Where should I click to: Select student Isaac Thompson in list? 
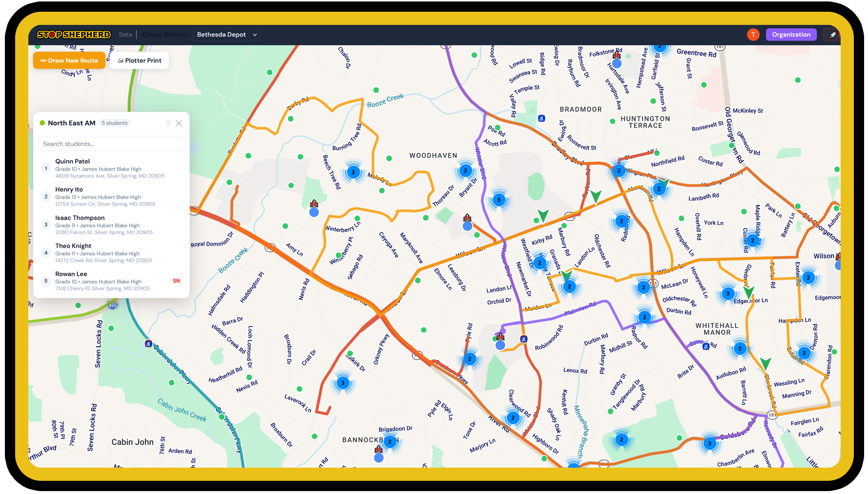click(x=111, y=225)
